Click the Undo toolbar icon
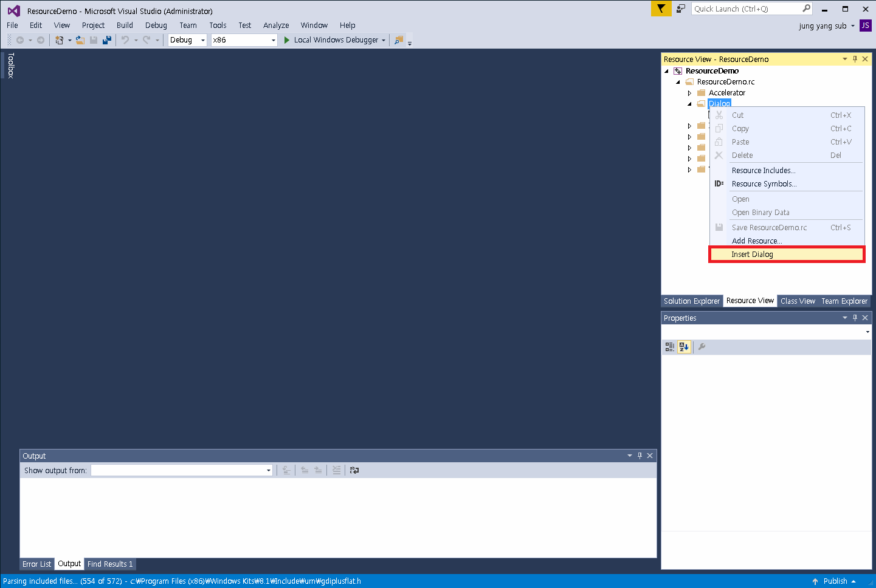 click(x=125, y=40)
